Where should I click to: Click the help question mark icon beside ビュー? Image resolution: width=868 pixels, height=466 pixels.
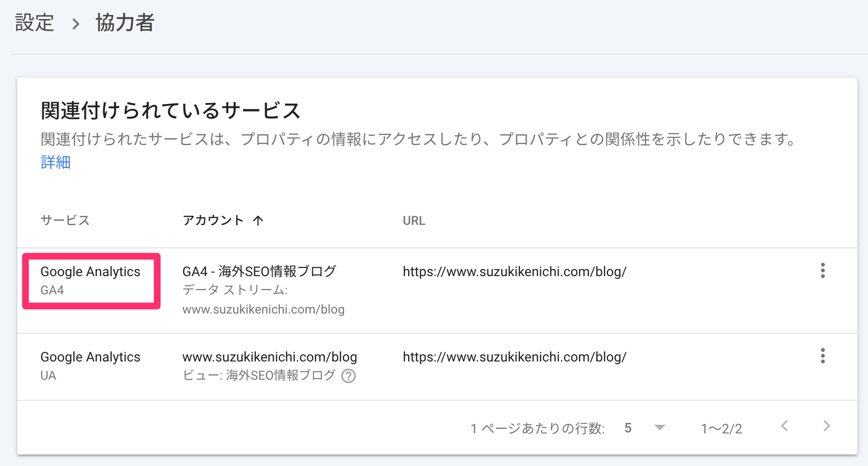pyautogui.click(x=349, y=376)
